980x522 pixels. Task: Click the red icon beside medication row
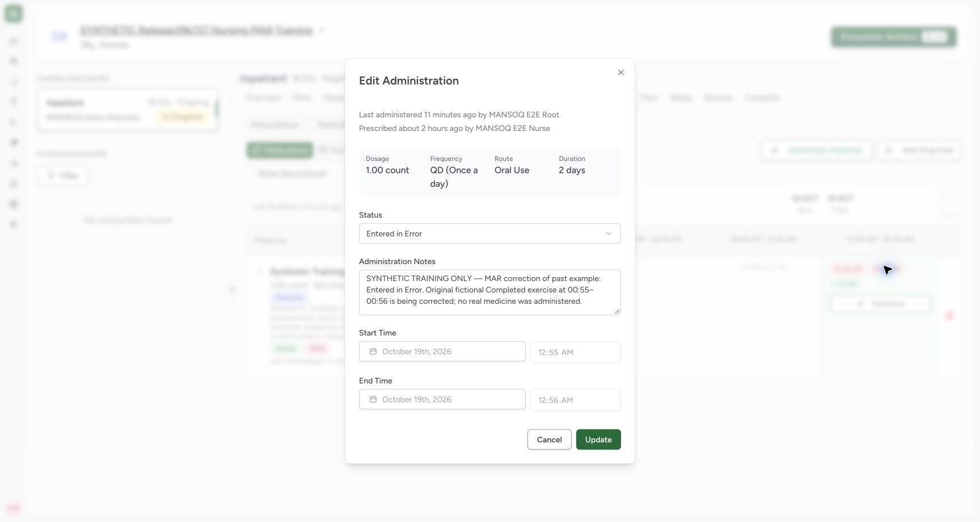click(950, 315)
